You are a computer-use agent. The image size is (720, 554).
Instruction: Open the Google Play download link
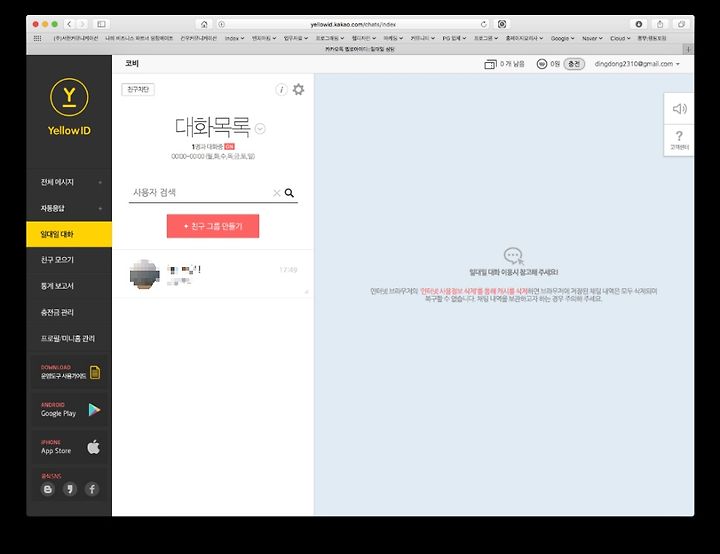point(70,409)
